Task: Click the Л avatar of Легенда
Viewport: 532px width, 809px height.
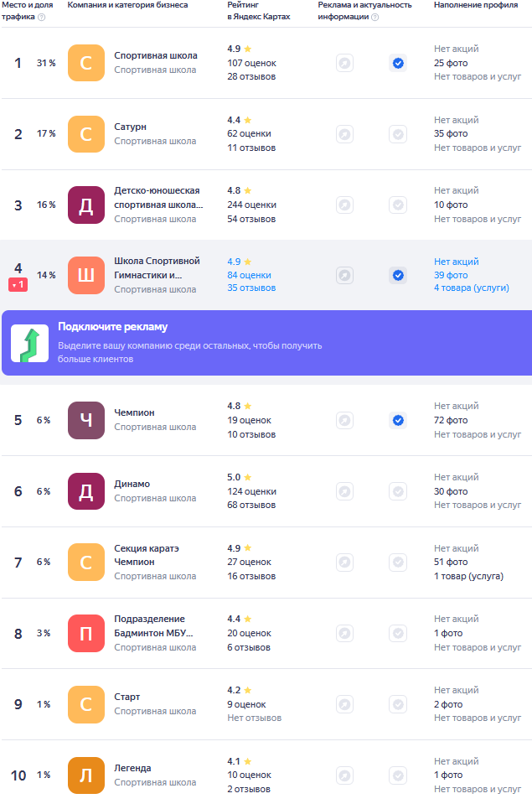Action: [x=86, y=775]
